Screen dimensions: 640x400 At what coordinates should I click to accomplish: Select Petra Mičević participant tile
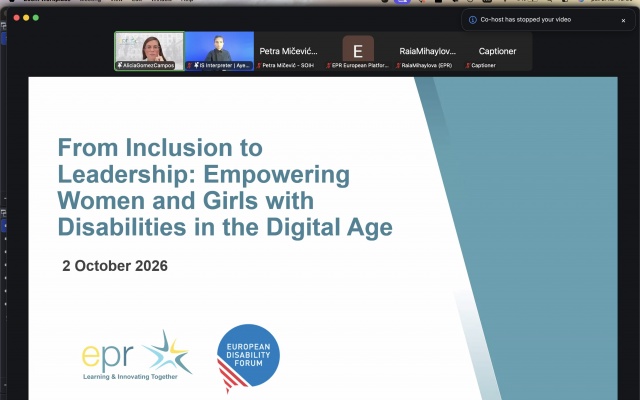coord(289,51)
